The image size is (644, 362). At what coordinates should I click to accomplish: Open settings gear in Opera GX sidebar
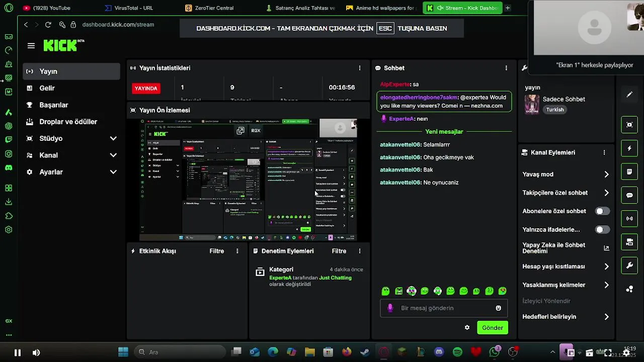tap(9, 230)
